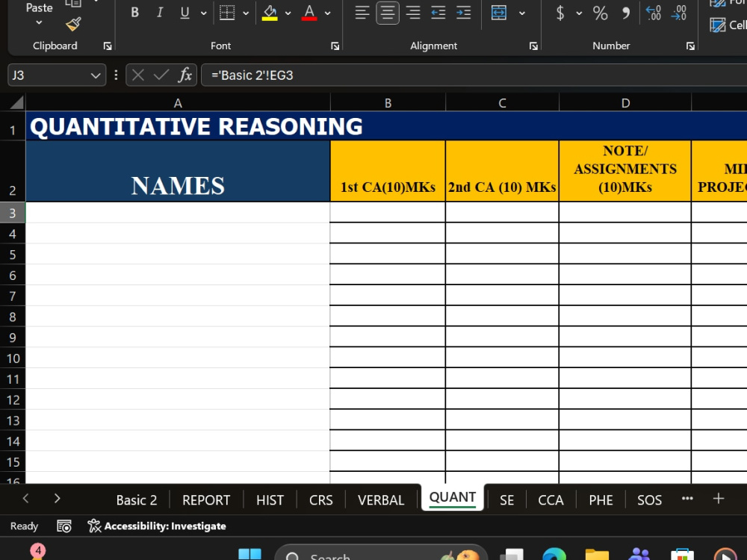Click 2nd CA (10) MKs header cell
This screenshot has height=560, width=747.
point(502,172)
